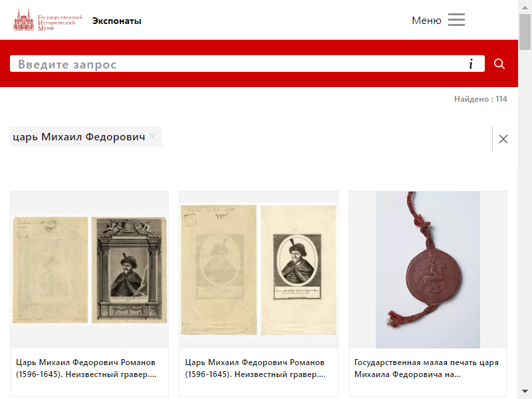Click scrollbar down arrow
Viewport: 532px width, 399px height.
[x=525, y=391]
